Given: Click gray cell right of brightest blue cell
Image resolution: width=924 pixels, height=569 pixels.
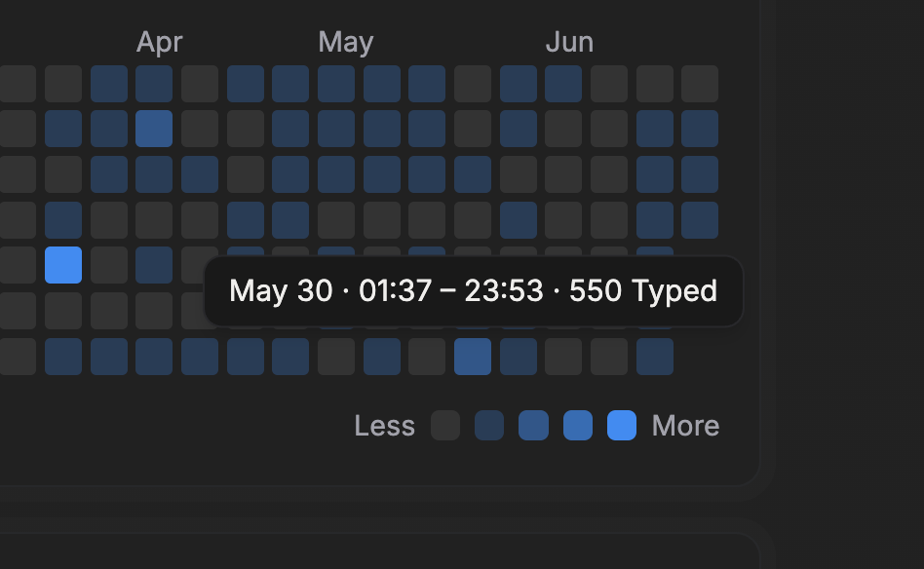Looking at the screenshot, I should pyautogui.click(x=109, y=265).
